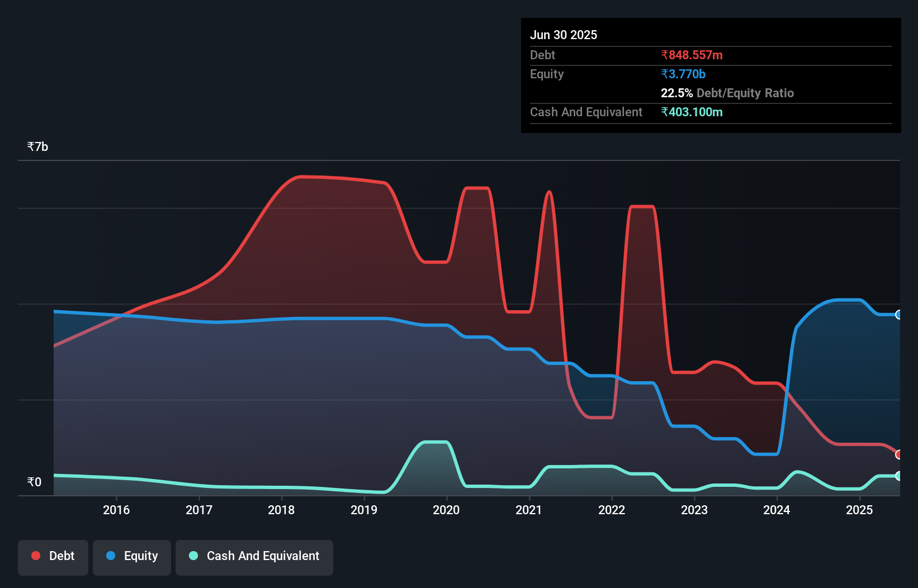This screenshot has width=918, height=588.
Task: Click the red Debt endpoint marker
Action: pyautogui.click(x=899, y=454)
